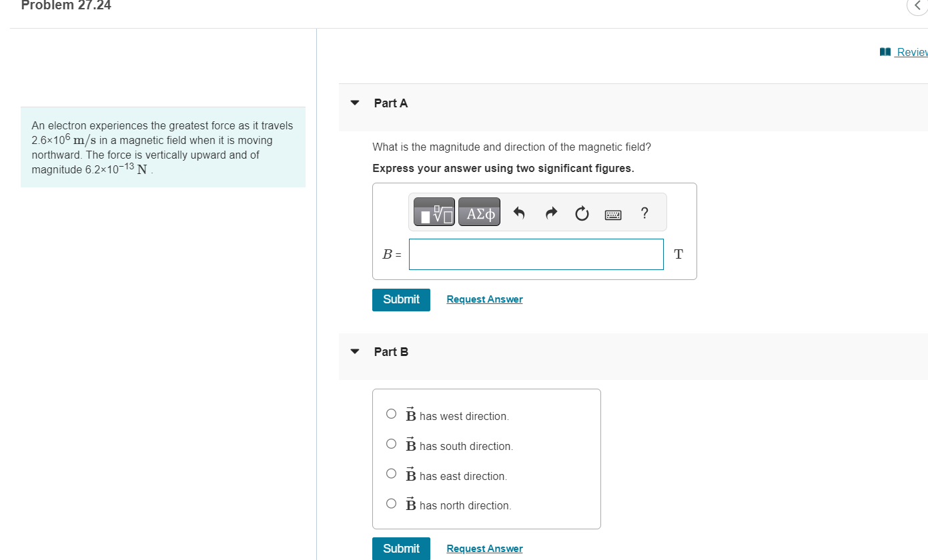Open the Review link

[910, 51]
